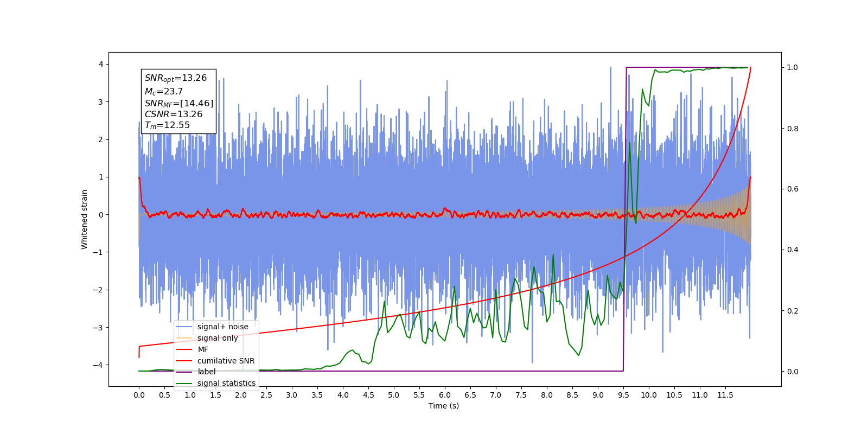Click the 2.0 tick on the time axis

tap(241, 395)
